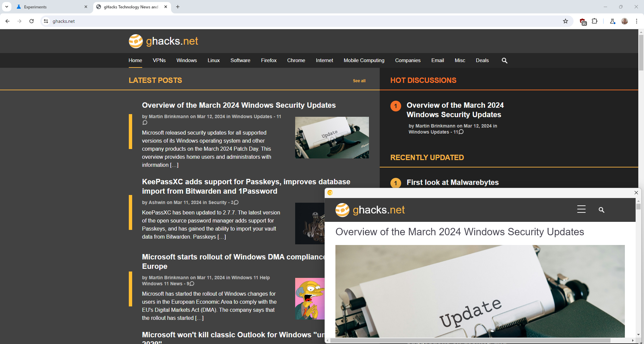This screenshot has height=344, width=644.
Task: Select the Linux nav item
Action: (214, 60)
